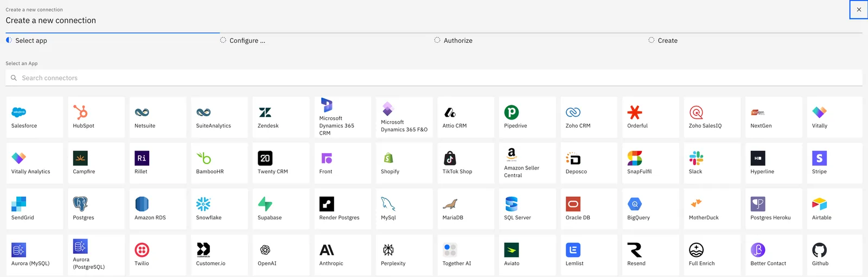The height and width of the screenshot is (277, 868).
Task: Select the Better Contact icon
Action: (x=758, y=250)
